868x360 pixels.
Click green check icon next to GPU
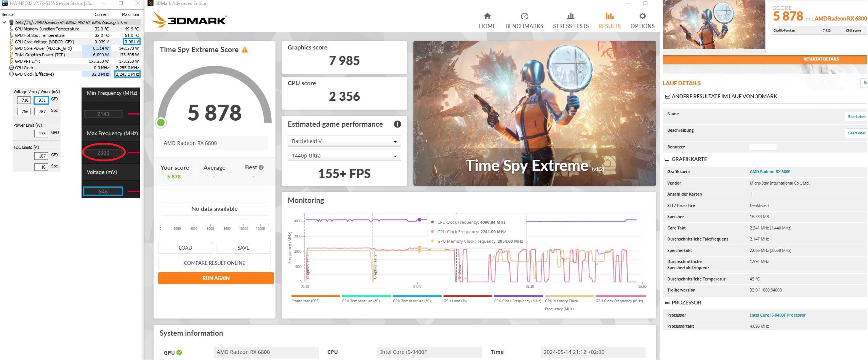(179, 352)
